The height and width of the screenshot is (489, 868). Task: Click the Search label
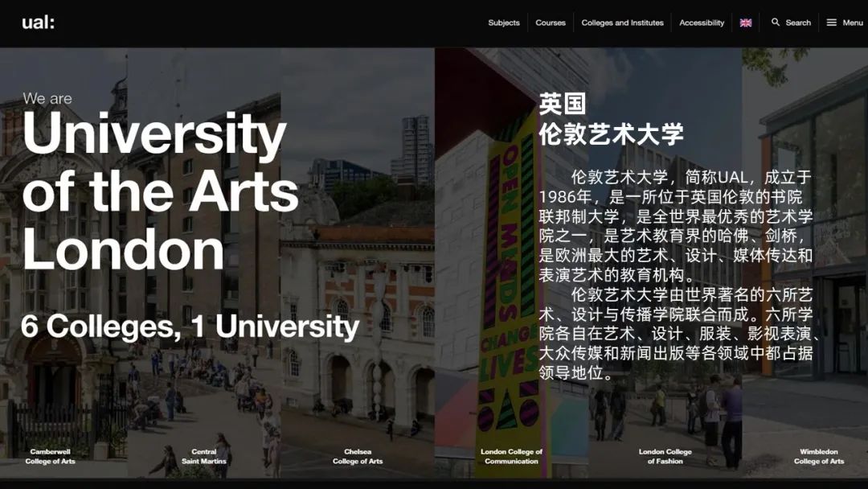pos(798,23)
